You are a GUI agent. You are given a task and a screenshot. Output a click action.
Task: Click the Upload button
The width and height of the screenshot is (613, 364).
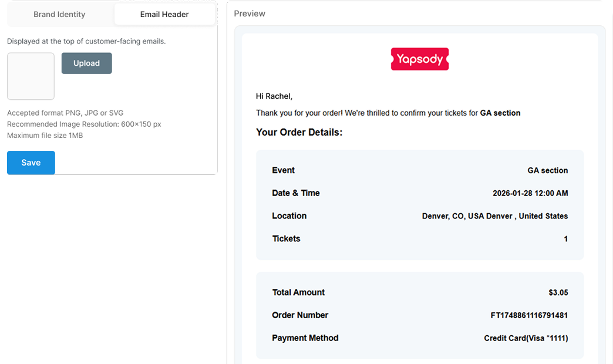pos(86,63)
